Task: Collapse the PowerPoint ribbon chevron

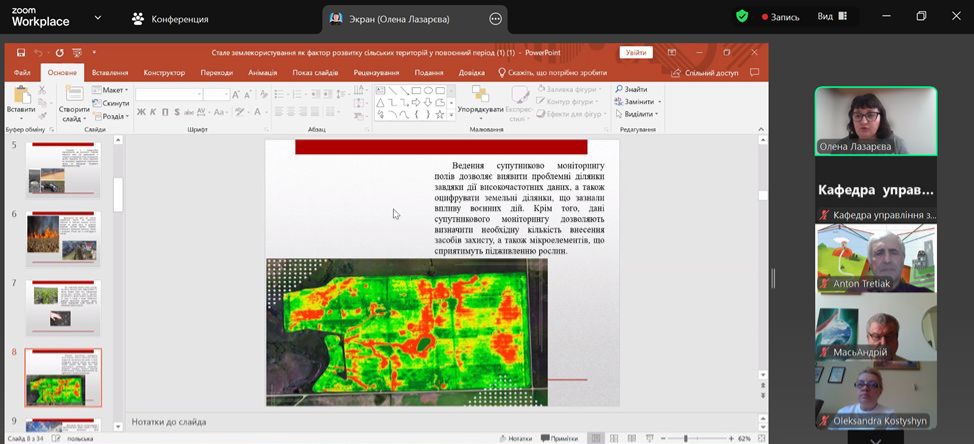Action: tap(762, 130)
